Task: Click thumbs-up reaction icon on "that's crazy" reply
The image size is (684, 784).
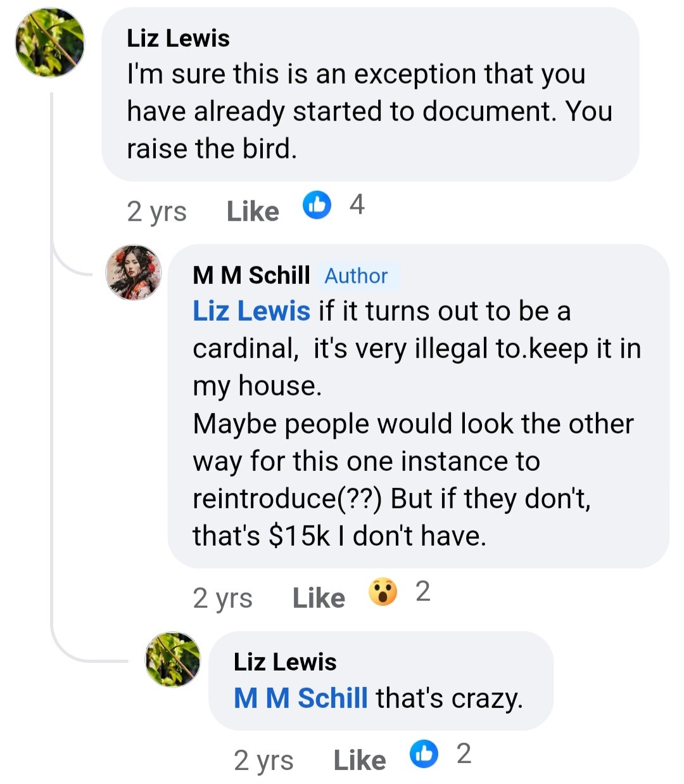Action: [x=424, y=754]
